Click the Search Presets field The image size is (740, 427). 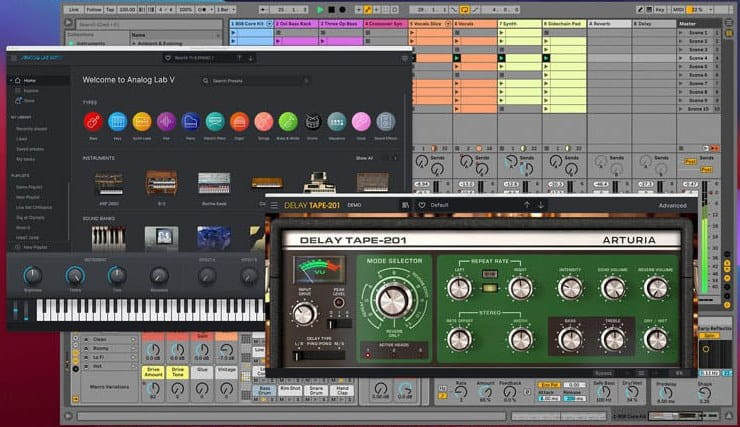pyautogui.click(x=244, y=80)
